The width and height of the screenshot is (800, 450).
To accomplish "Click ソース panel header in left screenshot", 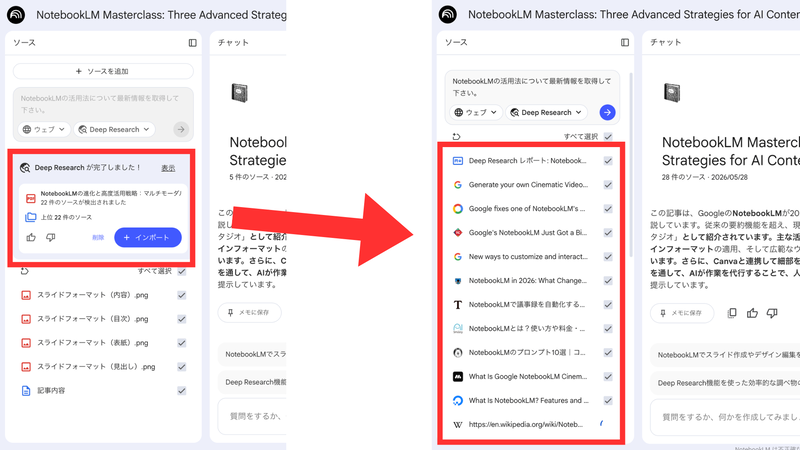I will (x=24, y=43).
